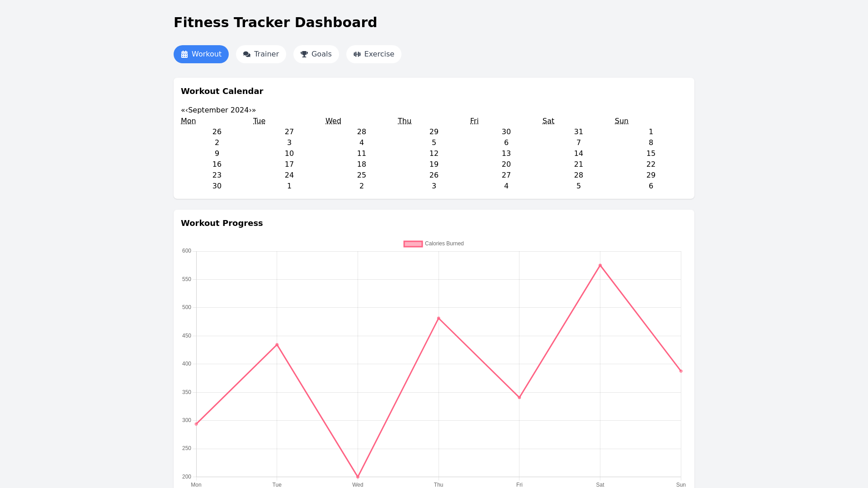Viewport: 868px width, 488px height.
Task: Advance to next month with › arrow
Action: point(250,110)
